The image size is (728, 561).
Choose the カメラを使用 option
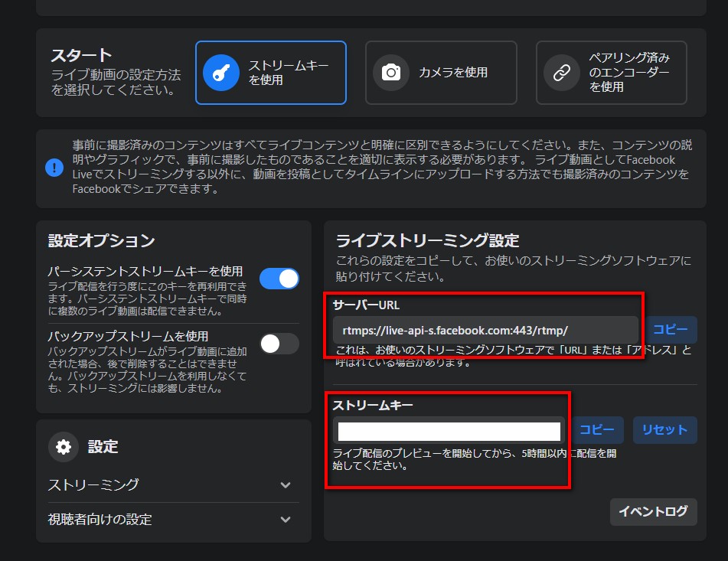(441, 73)
